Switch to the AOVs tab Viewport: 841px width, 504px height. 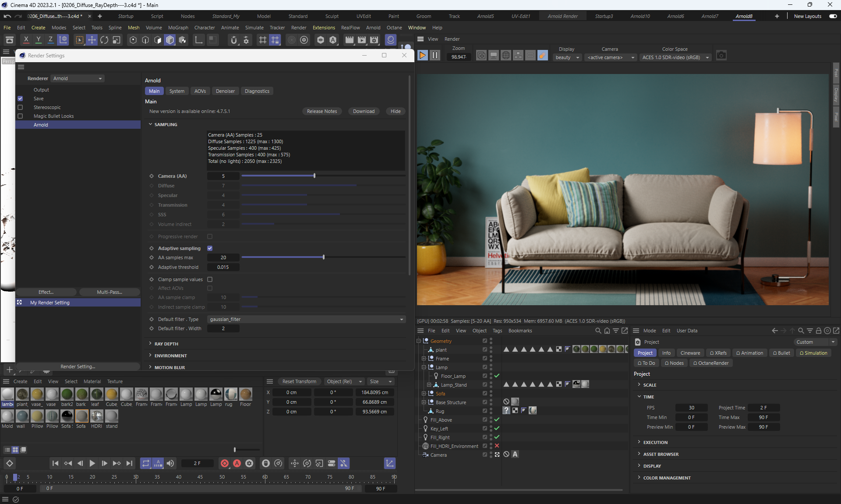tap(200, 91)
